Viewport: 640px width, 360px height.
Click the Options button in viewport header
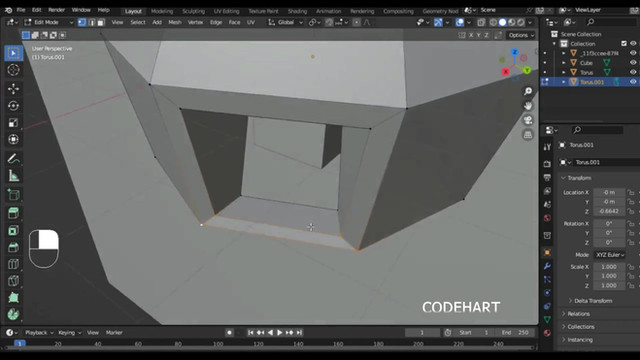point(521,35)
